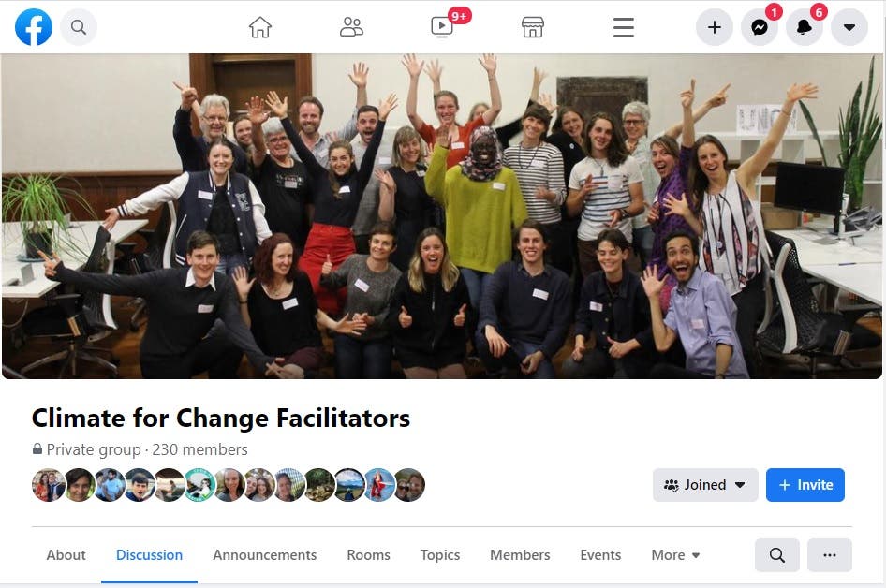Open the Watch video icon

tap(442, 27)
